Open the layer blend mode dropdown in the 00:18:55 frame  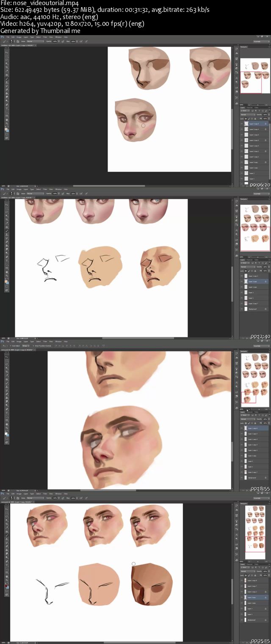tap(248, 419)
